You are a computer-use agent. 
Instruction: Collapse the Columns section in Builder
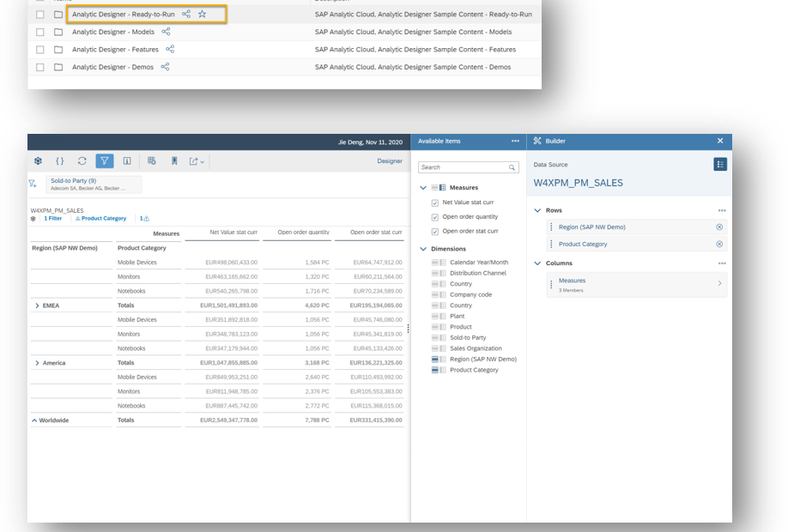pos(537,263)
